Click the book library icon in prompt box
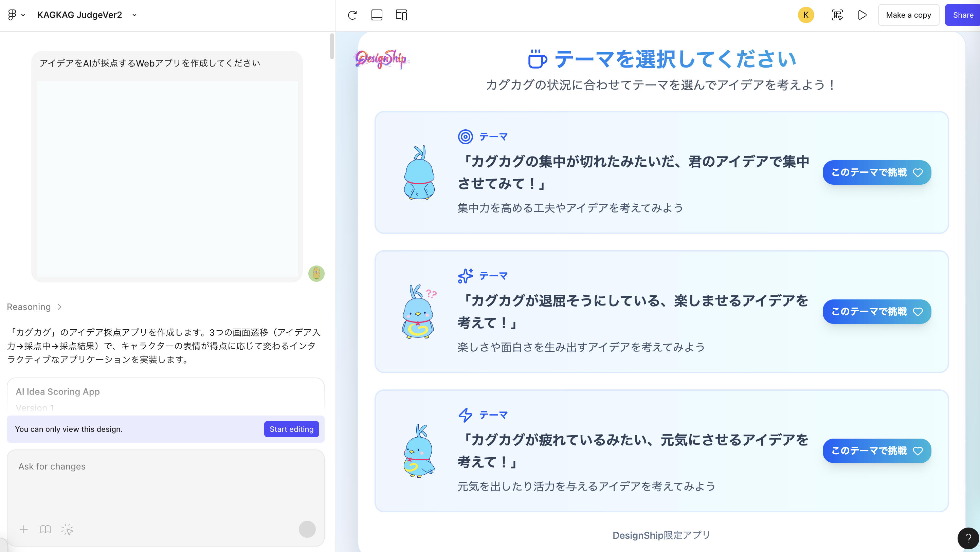980x552 pixels. pyautogui.click(x=45, y=529)
